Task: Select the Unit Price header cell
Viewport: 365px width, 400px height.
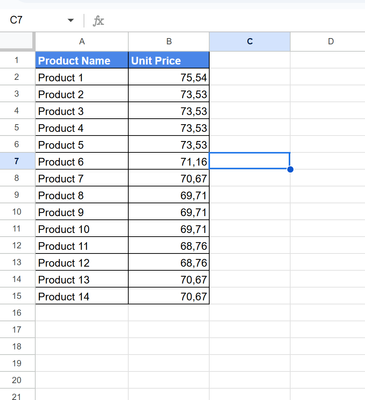Action: (x=169, y=60)
